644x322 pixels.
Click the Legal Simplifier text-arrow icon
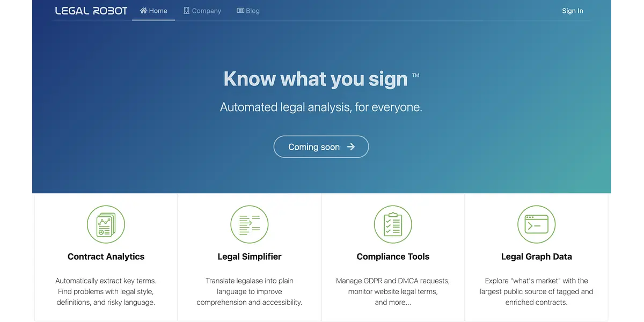pyautogui.click(x=250, y=224)
